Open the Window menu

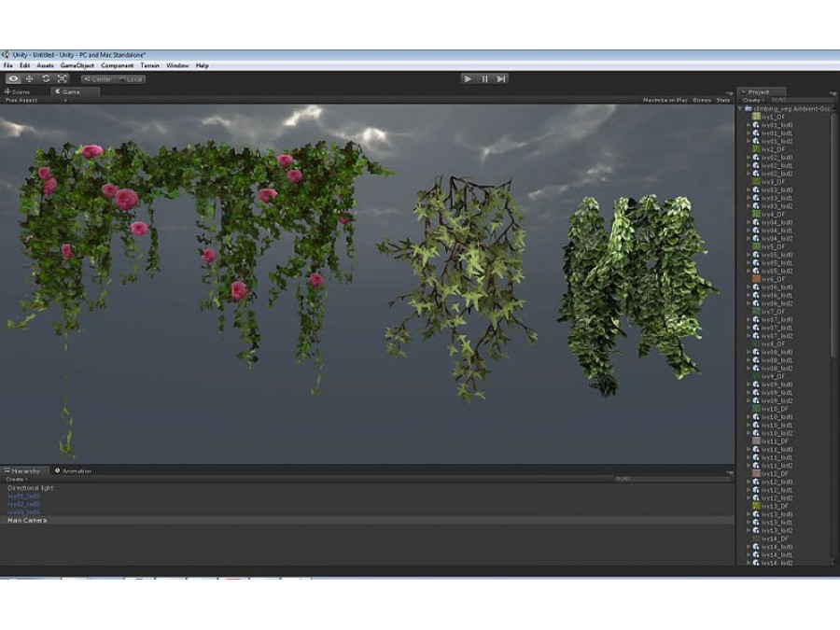[177, 65]
